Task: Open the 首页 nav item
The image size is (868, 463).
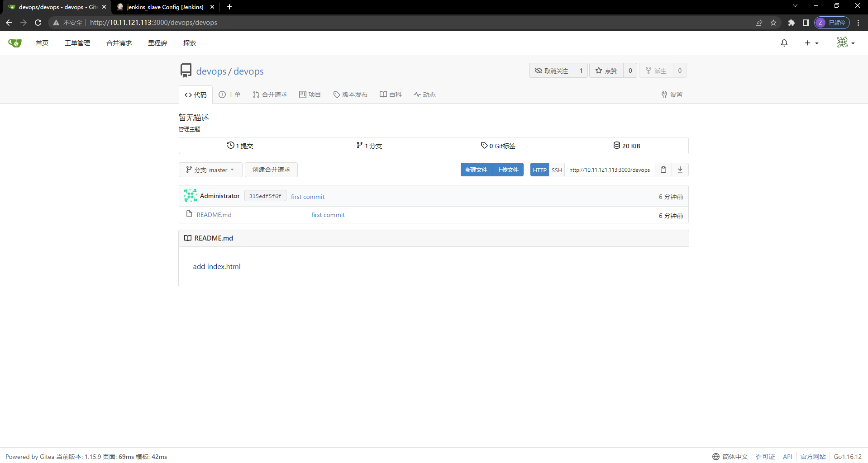Action: tap(42, 43)
